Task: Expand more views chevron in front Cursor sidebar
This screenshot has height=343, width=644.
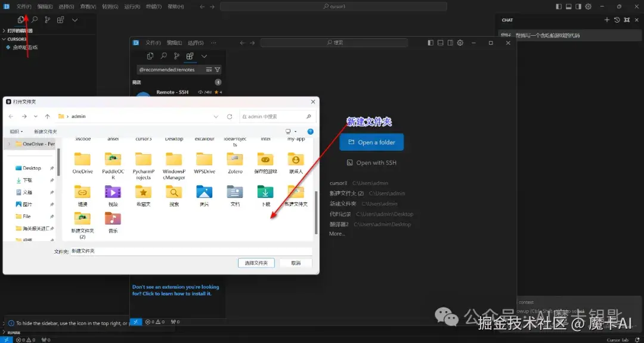Action: pos(204,56)
